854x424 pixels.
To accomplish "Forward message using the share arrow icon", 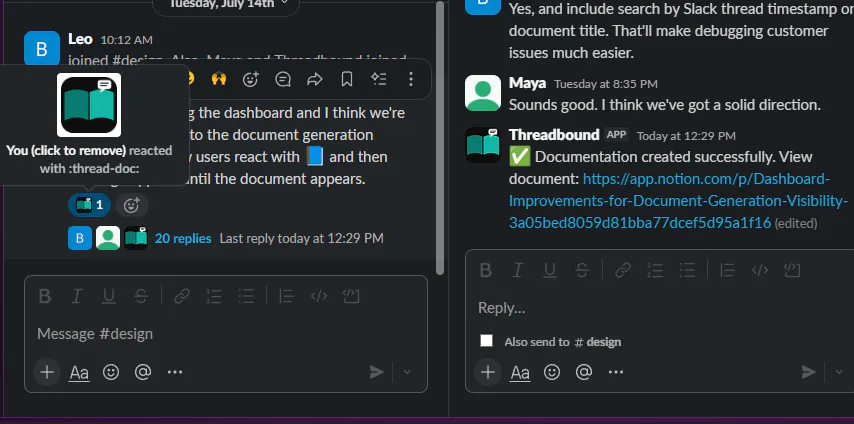I will click(315, 80).
